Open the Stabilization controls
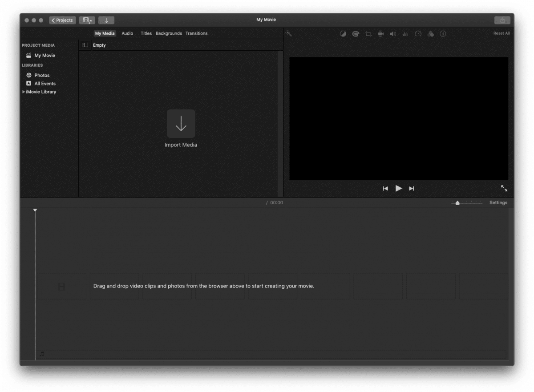Screen dimensions: 534x392 380,33
